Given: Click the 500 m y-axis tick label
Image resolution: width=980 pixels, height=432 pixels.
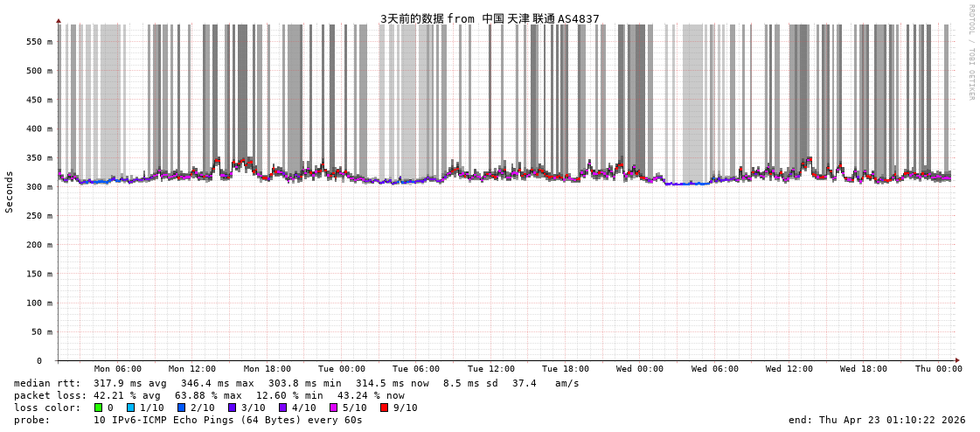Looking at the screenshot, I should 38,71.
